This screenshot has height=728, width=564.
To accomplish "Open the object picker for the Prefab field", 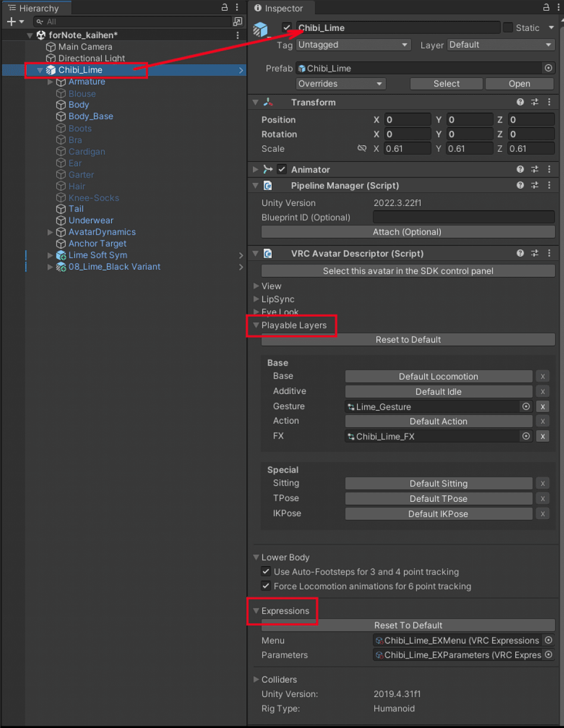I will point(549,68).
